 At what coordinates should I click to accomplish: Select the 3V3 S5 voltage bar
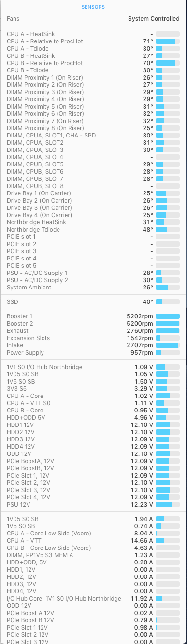point(167,389)
